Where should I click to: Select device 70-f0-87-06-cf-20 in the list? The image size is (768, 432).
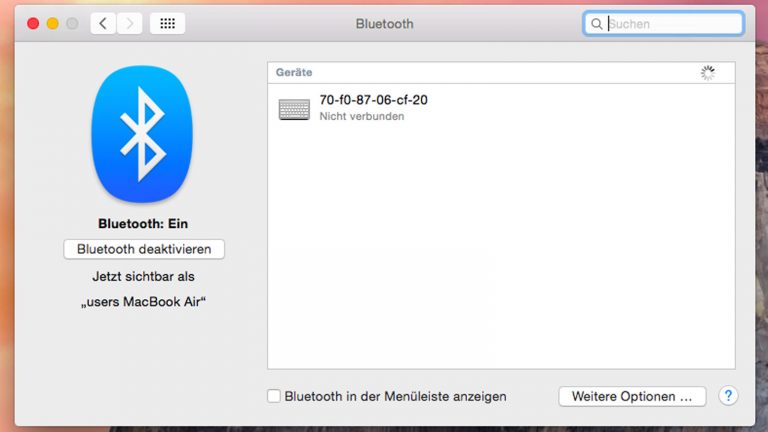click(373, 100)
